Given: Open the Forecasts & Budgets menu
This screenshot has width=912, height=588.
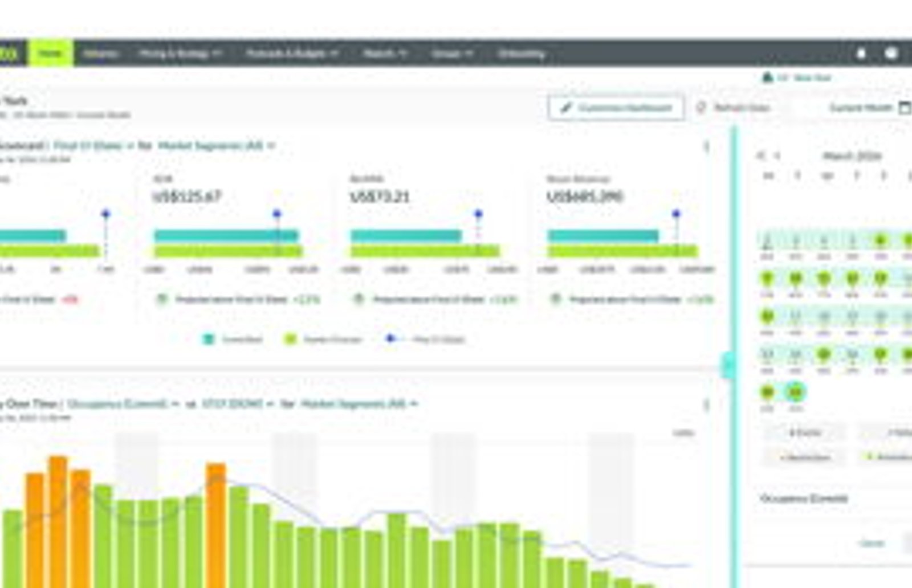Looking at the screenshot, I should coord(292,54).
